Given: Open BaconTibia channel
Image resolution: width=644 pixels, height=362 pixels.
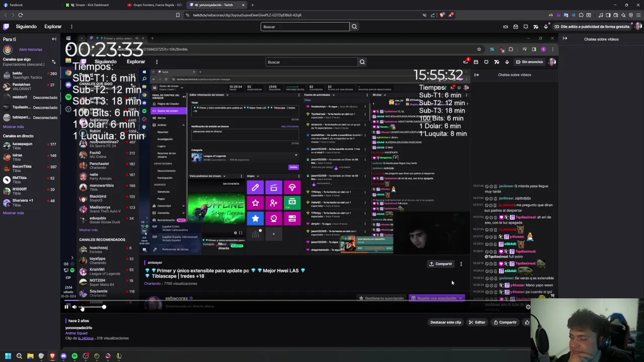Looking at the screenshot, I should 30,168.
